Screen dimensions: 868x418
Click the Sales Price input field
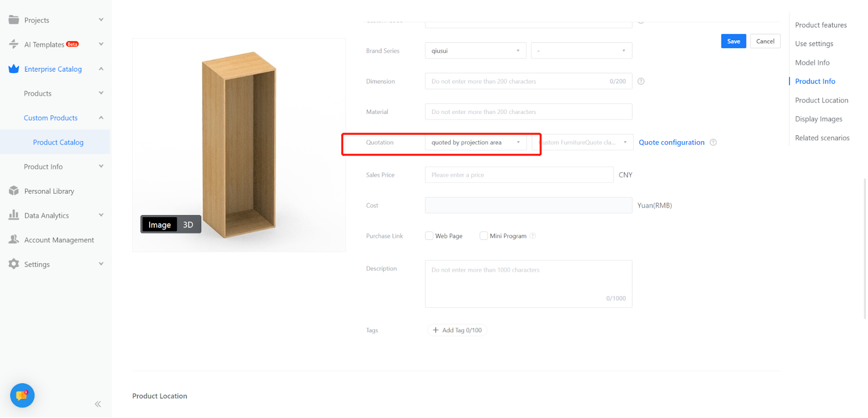click(x=519, y=175)
